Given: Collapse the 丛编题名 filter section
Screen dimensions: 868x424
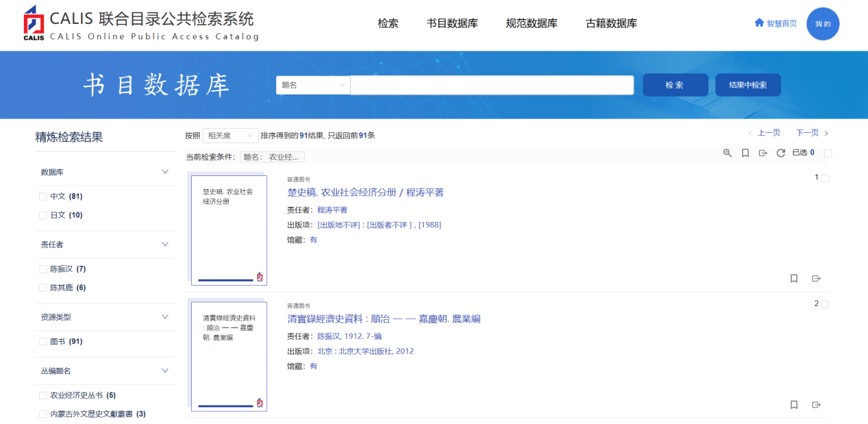Looking at the screenshot, I should [164, 370].
